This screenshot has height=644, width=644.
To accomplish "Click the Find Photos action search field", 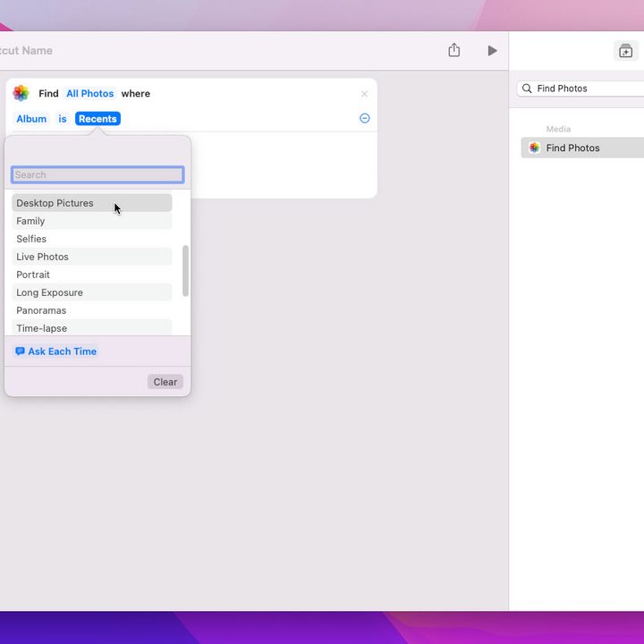I will click(x=580, y=89).
